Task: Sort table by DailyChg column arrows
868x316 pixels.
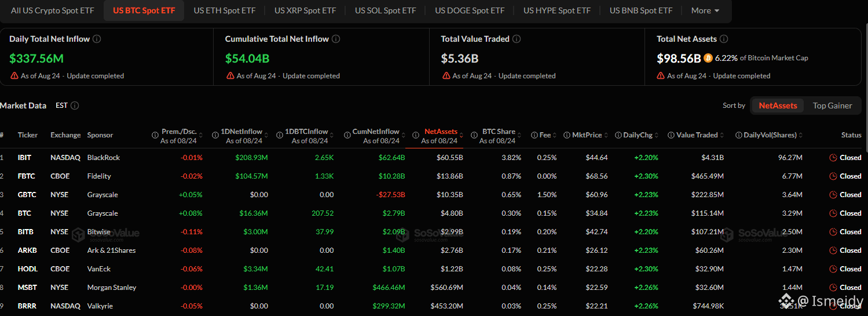Action: coord(657,135)
